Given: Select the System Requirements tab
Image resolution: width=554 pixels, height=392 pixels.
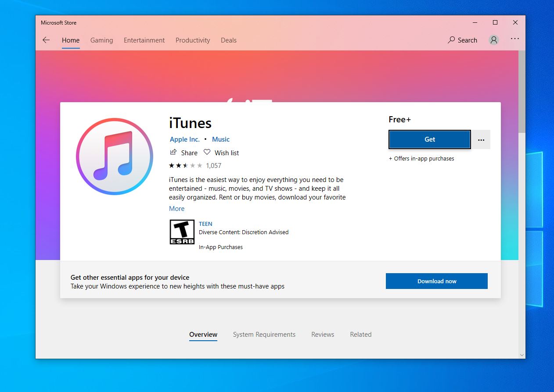Looking at the screenshot, I should click(x=264, y=334).
